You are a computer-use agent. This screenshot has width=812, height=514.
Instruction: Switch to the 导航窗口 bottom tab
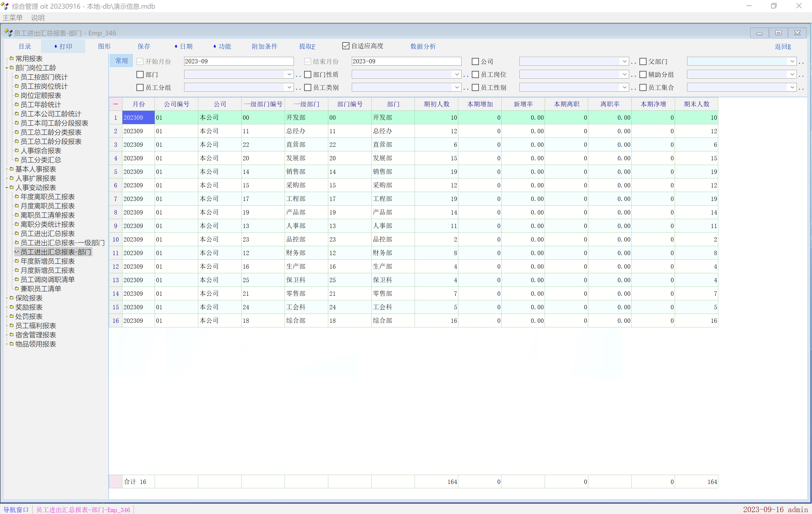(16, 509)
